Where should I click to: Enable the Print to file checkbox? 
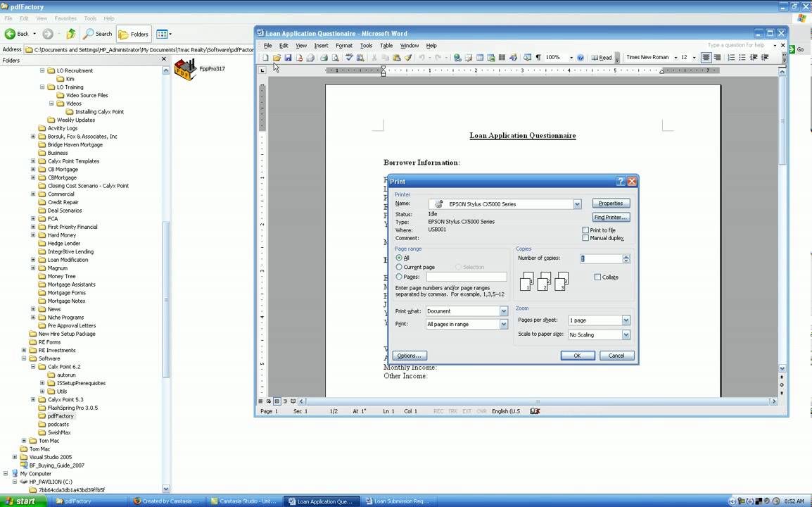coord(585,230)
